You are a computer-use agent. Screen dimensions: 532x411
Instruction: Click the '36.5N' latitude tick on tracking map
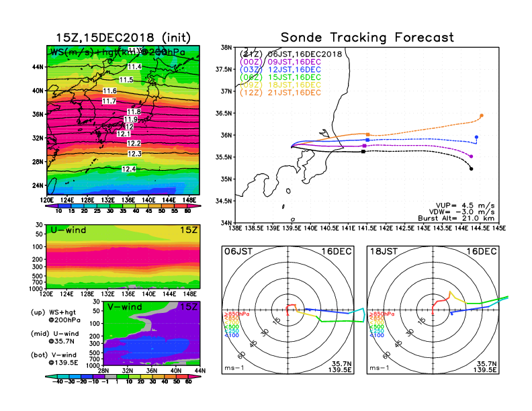(x=224, y=113)
